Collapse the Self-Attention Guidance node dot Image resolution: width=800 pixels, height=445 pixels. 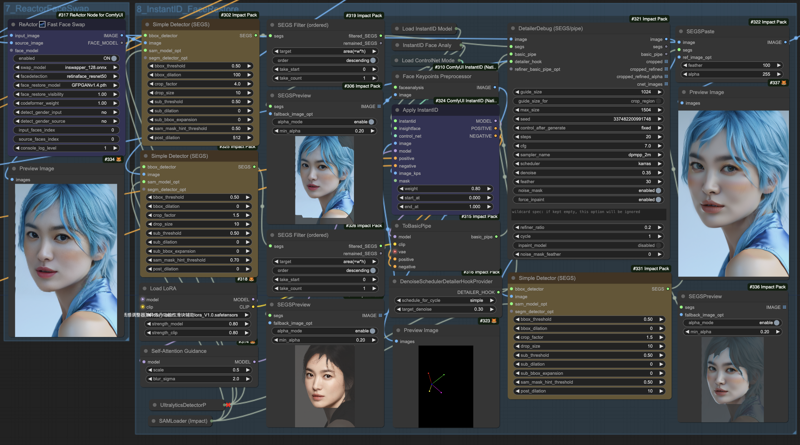[146, 351]
